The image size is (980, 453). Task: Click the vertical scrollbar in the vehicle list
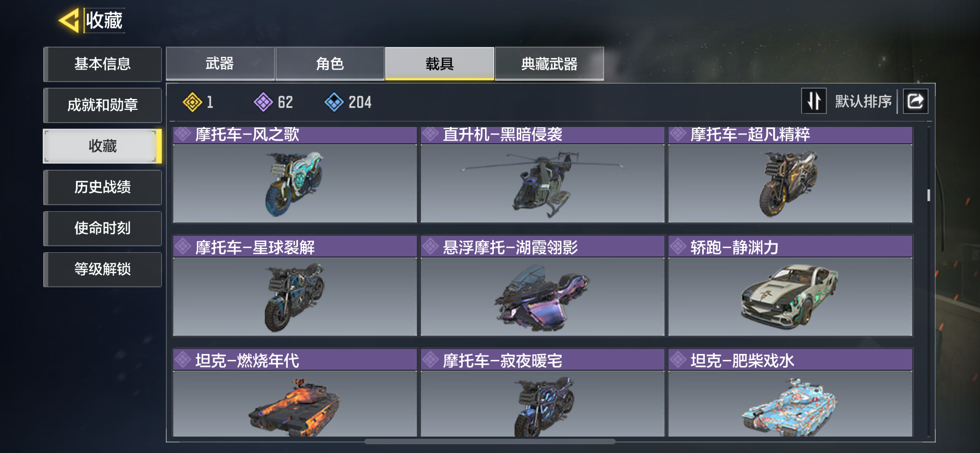tap(929, 195)
